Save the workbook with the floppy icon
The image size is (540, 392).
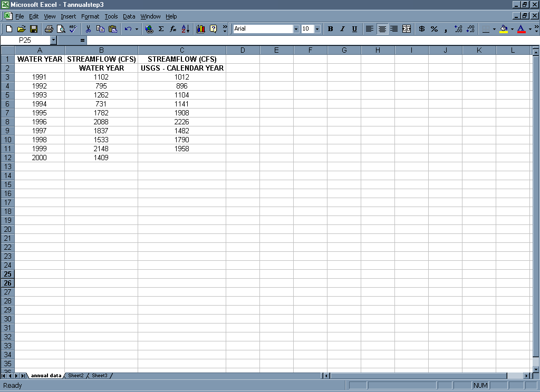click(33, 29)
